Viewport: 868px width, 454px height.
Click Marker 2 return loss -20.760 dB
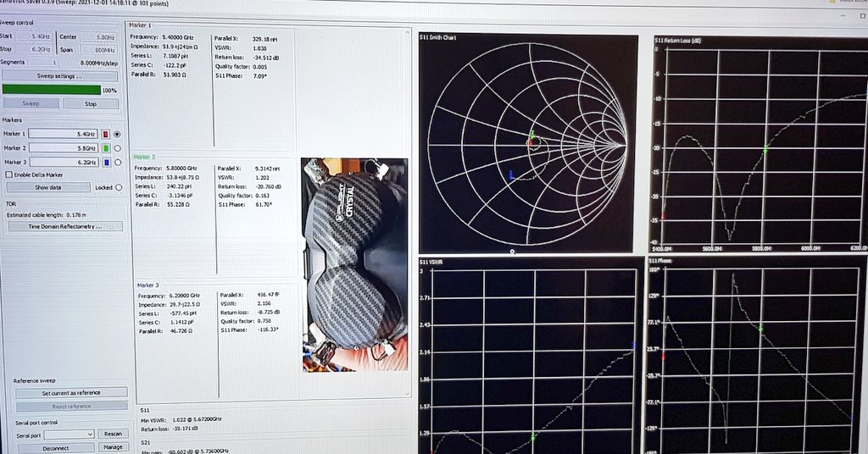[x=268, y=187]
